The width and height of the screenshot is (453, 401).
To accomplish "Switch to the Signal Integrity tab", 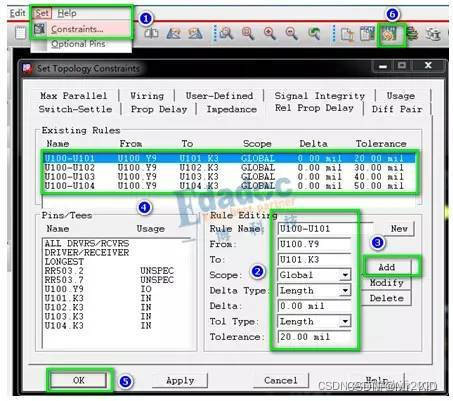I will [x=320, y=96].
